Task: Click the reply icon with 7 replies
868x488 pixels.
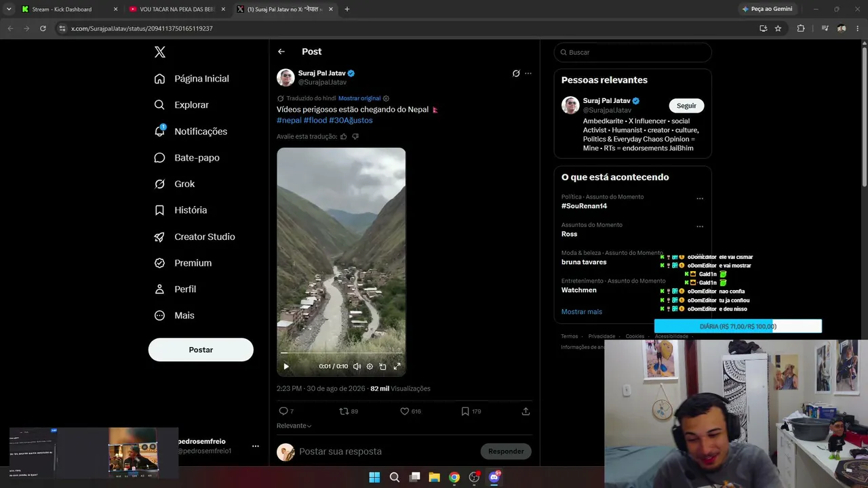Action: click(x=286, y=411)
